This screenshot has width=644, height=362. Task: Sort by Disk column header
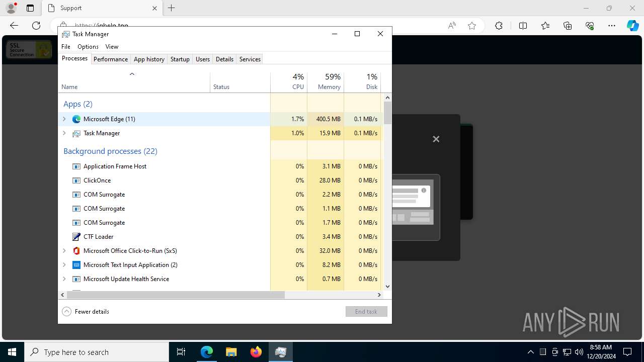tap(362, 82)
